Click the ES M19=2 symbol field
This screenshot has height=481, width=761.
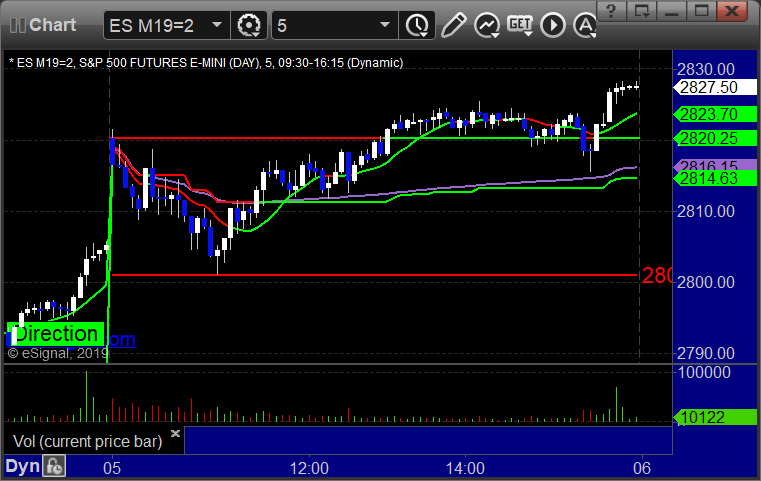pyautogui.click(x=166, y=25)
